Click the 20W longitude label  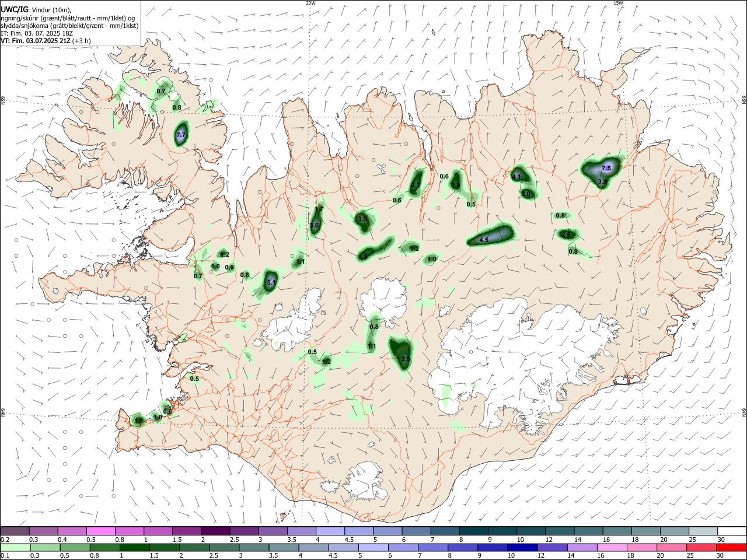tap(310, 2)
